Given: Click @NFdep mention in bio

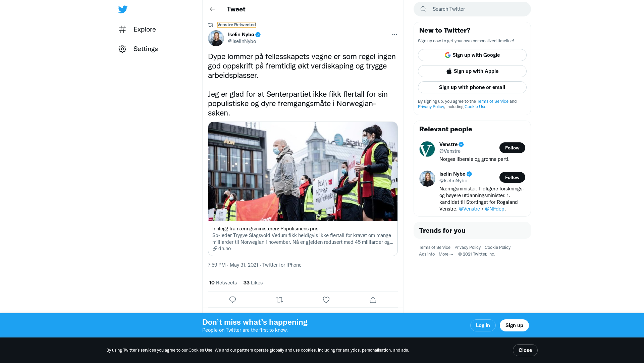Looking at the screenshot, I should (x=494, y=209).
